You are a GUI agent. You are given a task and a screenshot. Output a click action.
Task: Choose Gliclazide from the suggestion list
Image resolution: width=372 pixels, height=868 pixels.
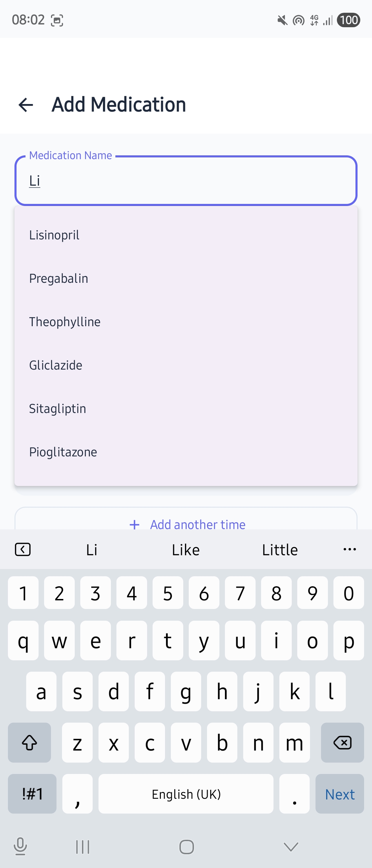point(55,365)
